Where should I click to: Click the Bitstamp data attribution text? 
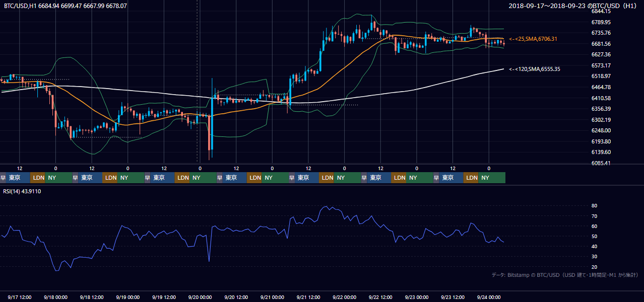(x=565, y=275)
